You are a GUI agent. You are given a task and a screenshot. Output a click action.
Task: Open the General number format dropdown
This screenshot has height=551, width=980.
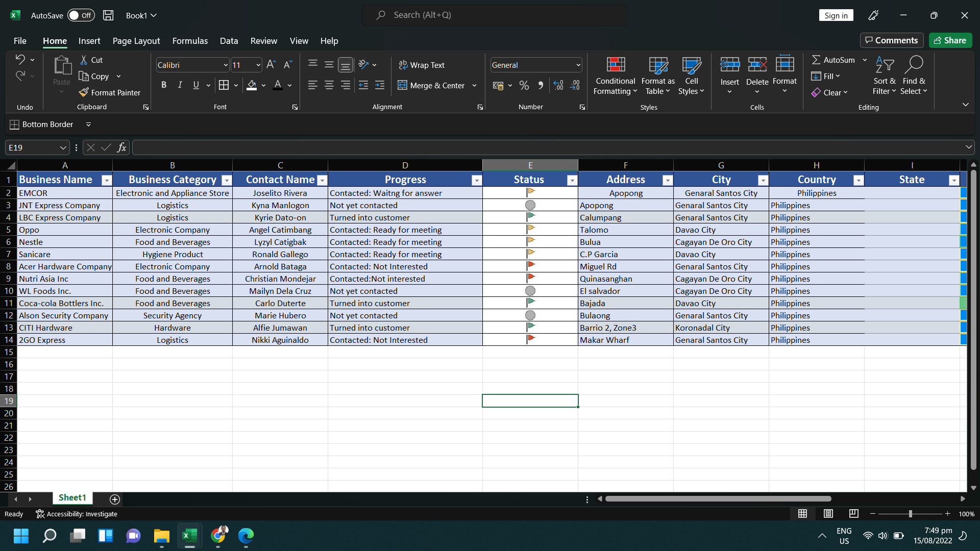click(578, 65)
